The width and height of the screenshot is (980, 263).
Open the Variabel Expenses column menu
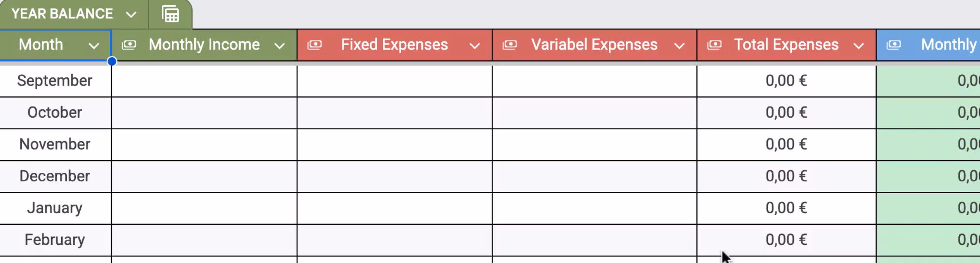(679, 45)
